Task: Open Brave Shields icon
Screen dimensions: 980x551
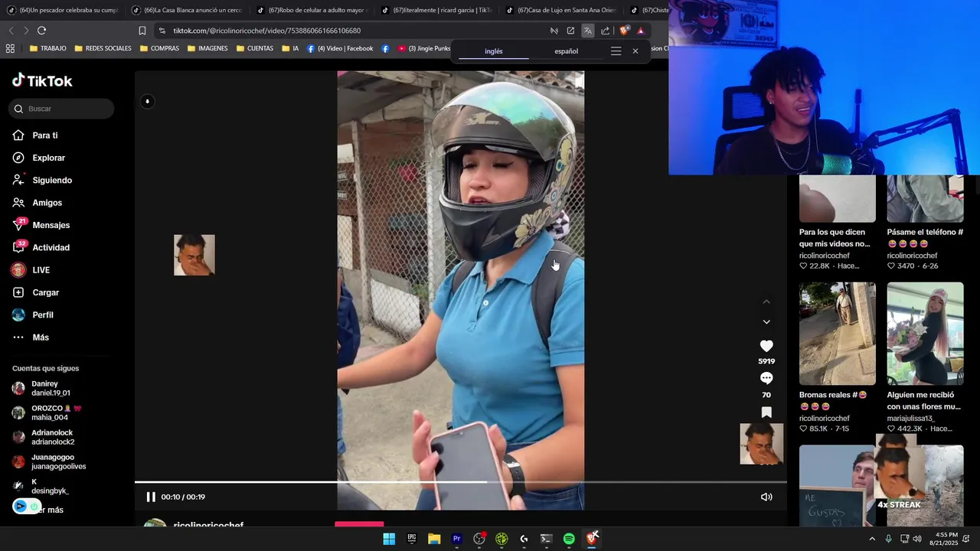Action: (x=624, y=31)
